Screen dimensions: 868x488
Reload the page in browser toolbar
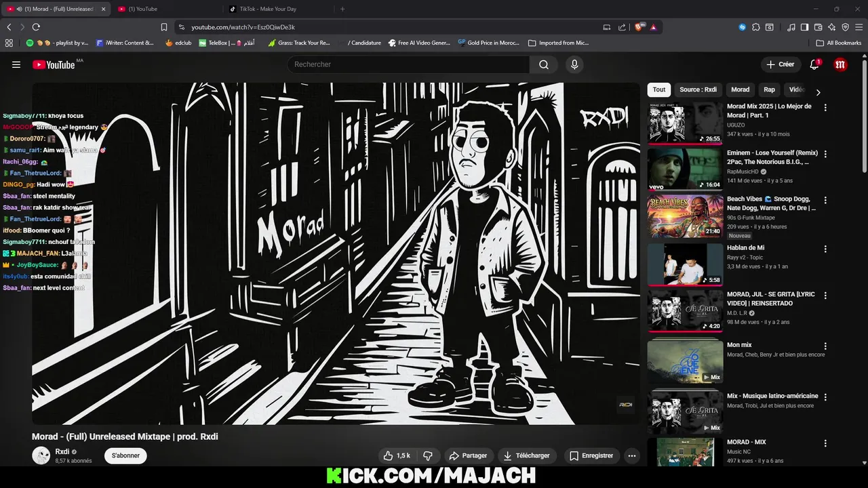(x=36, y=27)
